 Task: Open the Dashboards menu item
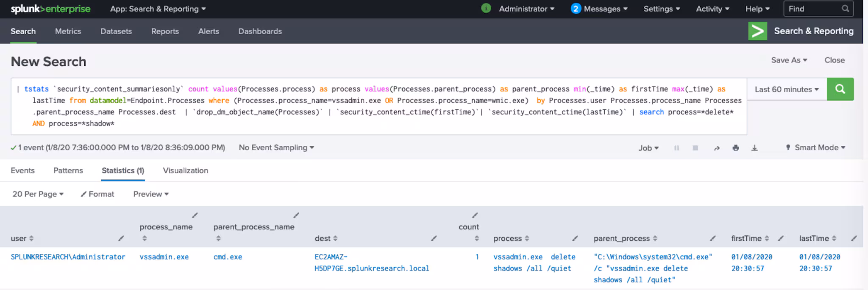click(x=260, y=31)
